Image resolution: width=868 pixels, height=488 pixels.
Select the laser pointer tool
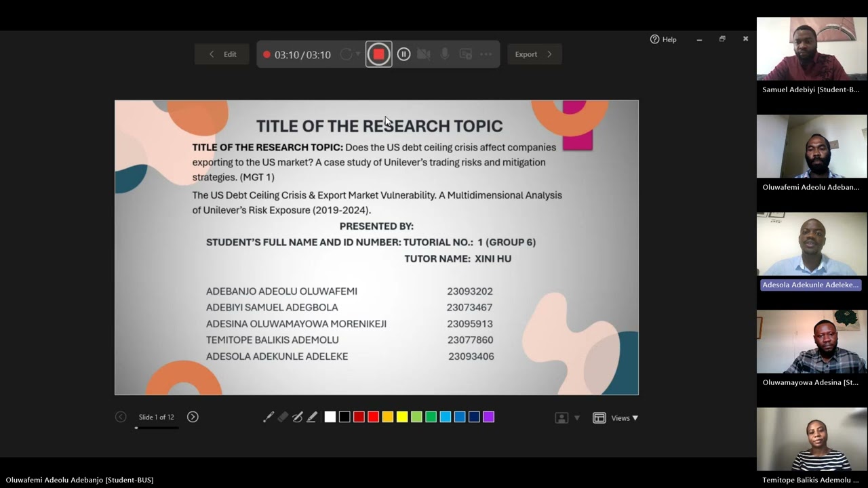(x=269, y=417)
